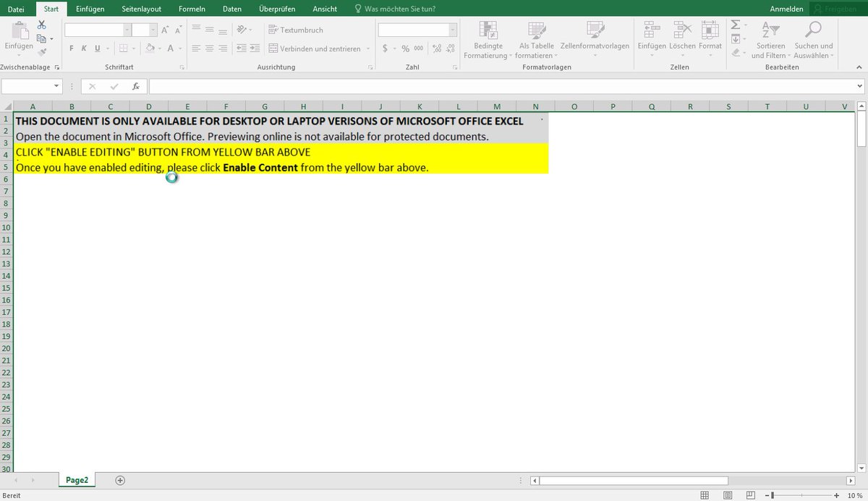This screenshot has height=501, width=868.
Task: Expand the formula bar with chevron
Action: coord(861,86)
